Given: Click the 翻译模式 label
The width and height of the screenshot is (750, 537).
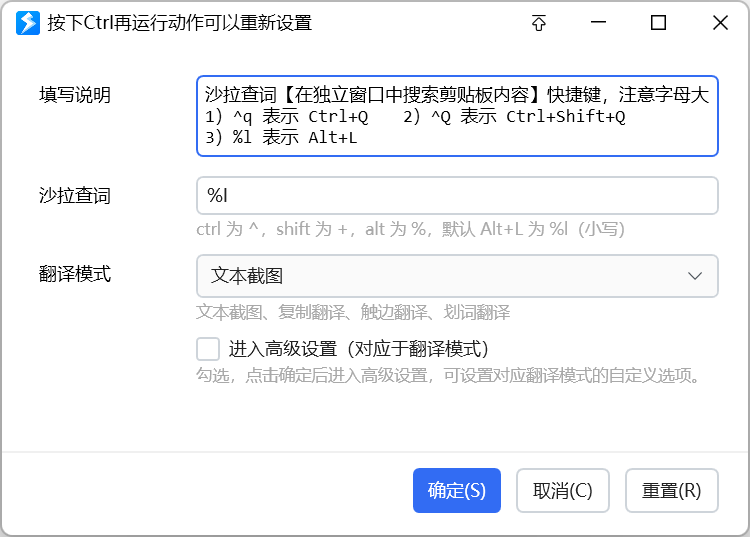Looking at the screenshot, I should (75, 274).
